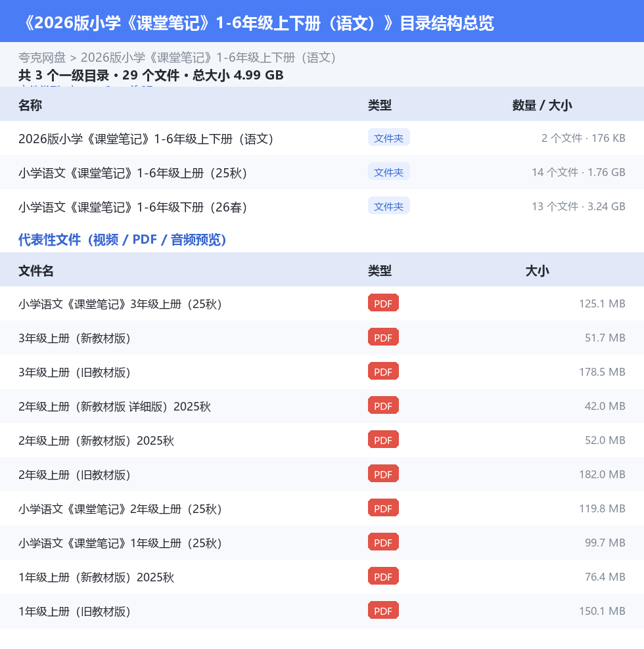This screenshot has height=649, width=644.
Task: Select file name 小学语文《课堂笔记》3年级上册（25秋）
Action: point(120,304)
